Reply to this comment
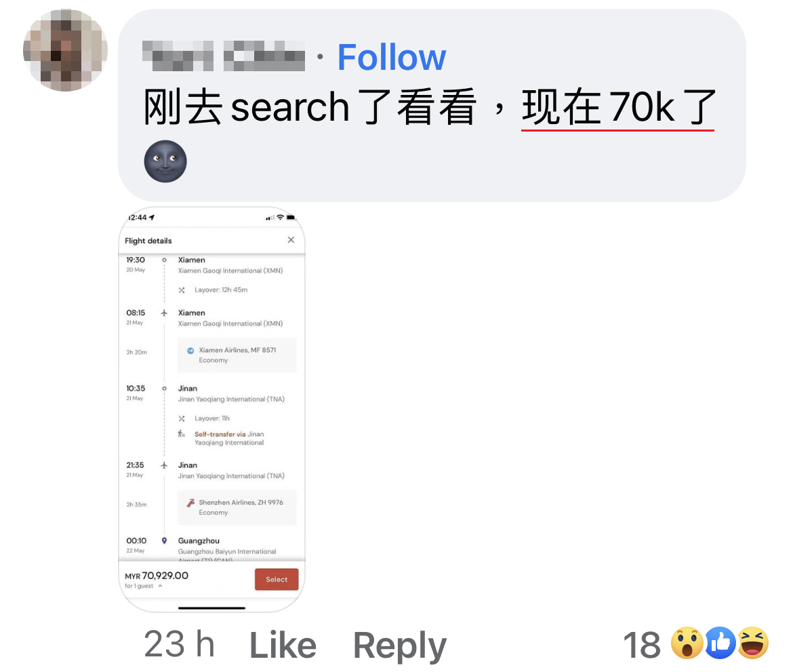 [399, 646]
